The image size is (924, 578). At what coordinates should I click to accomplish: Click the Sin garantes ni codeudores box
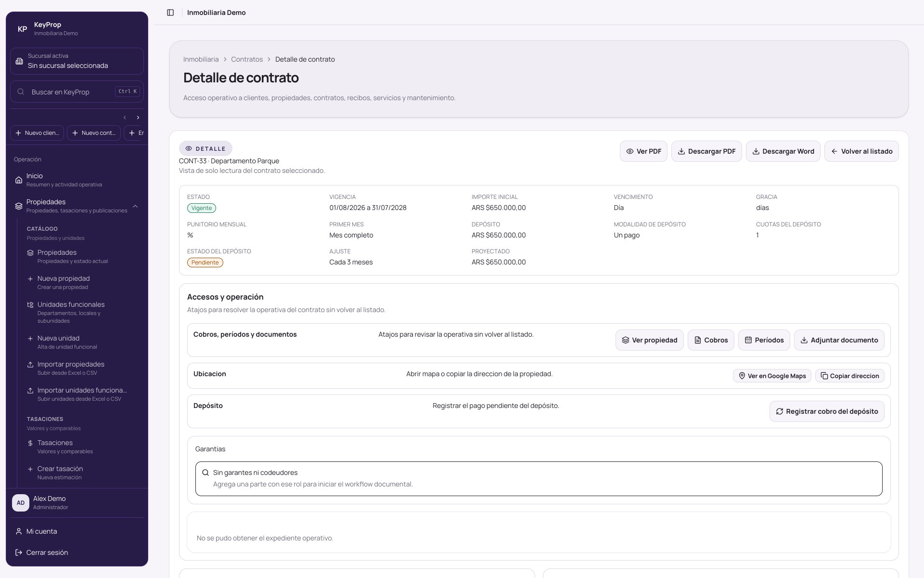point(539,479)
